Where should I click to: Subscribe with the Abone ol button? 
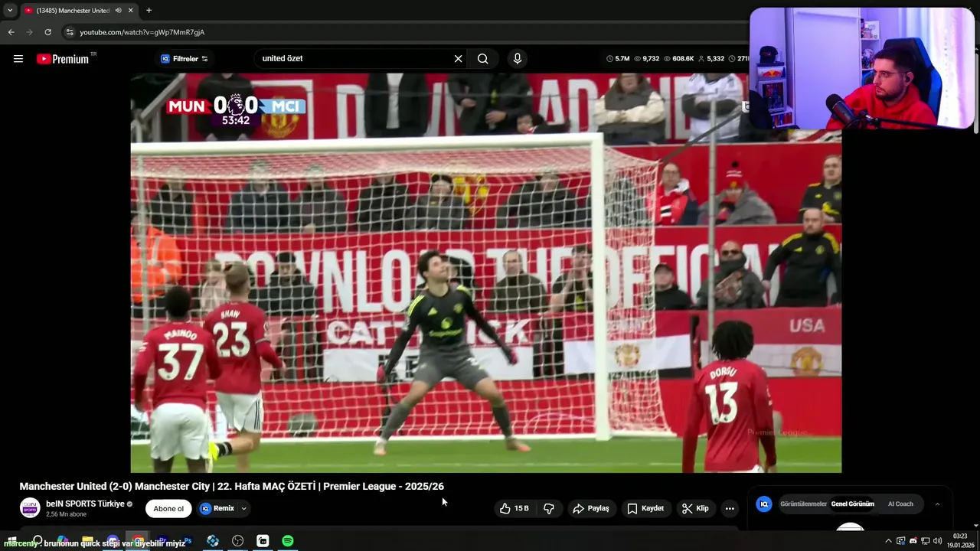click(168, 508)
